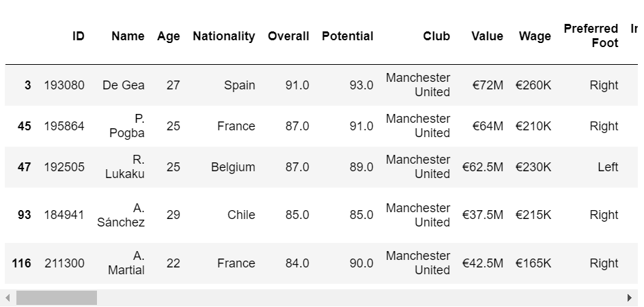Image resolution: width=644 pixels, height=307 pixels.
Task: Click the empty horizontal scrollbar track
Action: (x=361, y=297)
